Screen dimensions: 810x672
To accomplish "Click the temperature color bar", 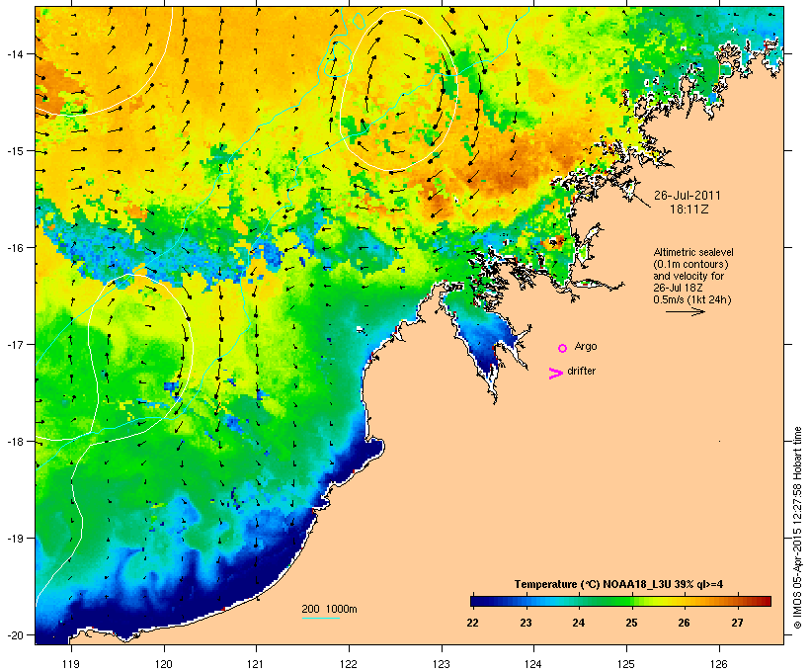I will [x=620, y=601].
